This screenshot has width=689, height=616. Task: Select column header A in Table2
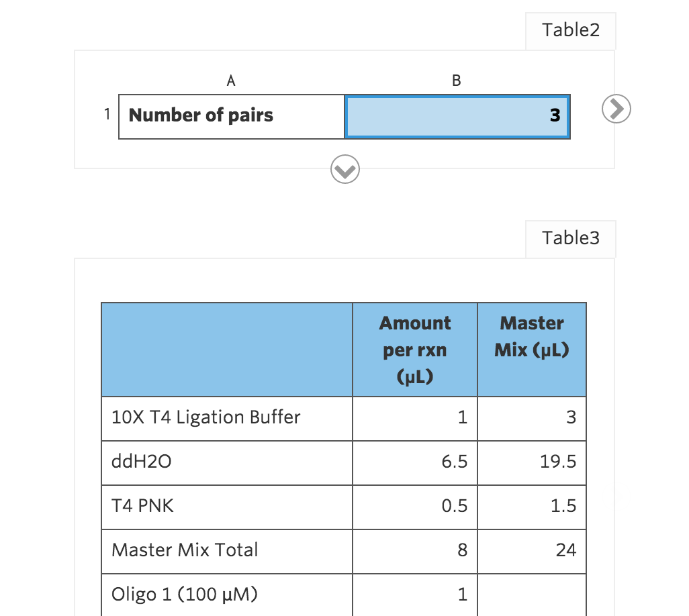tap(231, 81)
